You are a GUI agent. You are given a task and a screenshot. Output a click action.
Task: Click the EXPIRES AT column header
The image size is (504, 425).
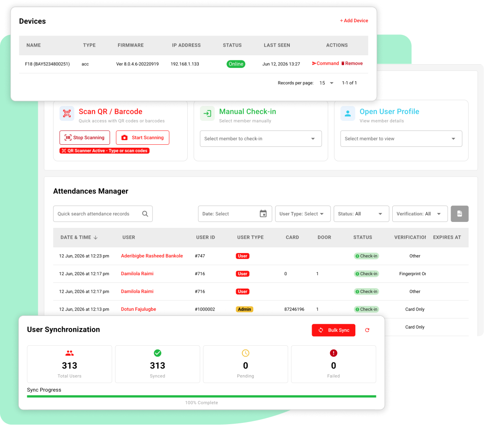tap(447, 237)
